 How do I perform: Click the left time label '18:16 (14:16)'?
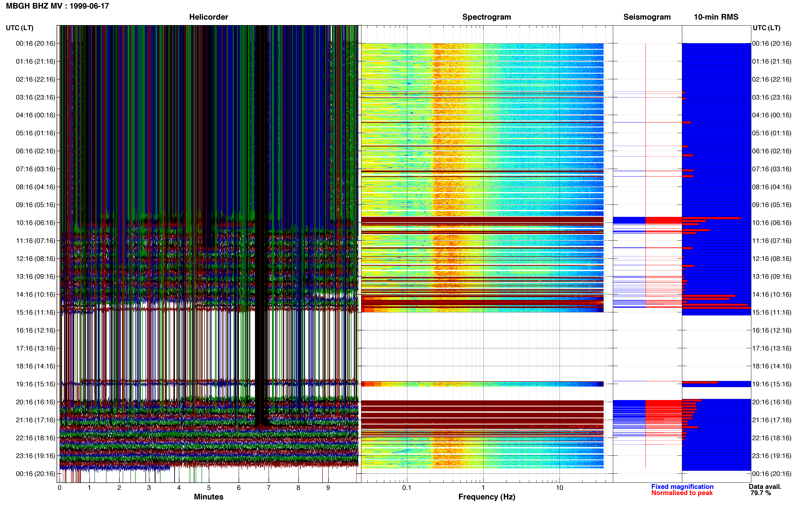(x=36, y=366)
